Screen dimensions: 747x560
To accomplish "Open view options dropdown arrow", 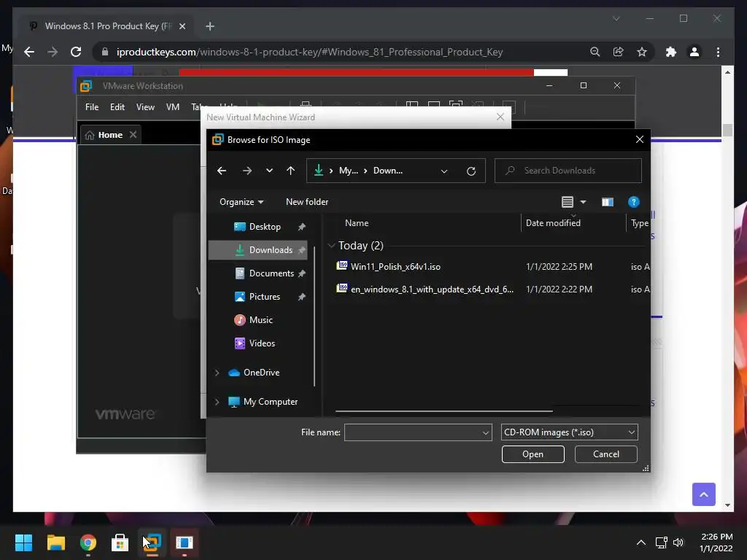I will tap(583, 202).
